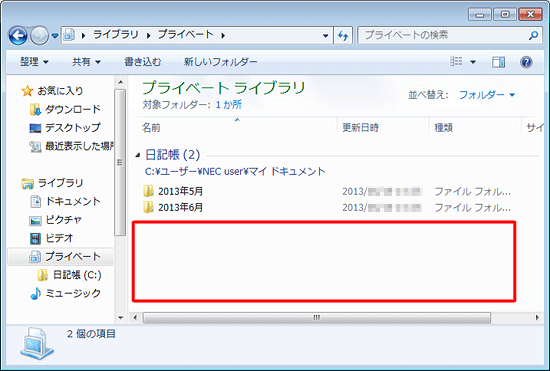550x371 pixels.
Task: Open the ドキュメント library
Action: 73,201
